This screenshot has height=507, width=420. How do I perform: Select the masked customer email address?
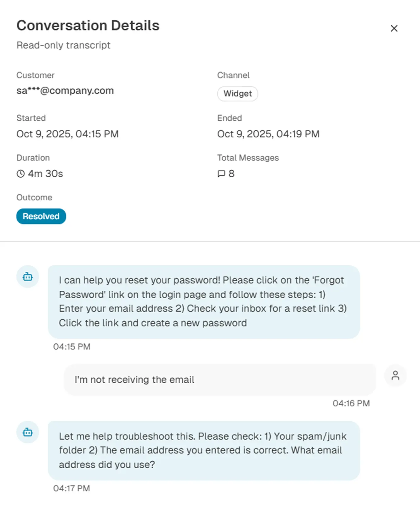65,91
